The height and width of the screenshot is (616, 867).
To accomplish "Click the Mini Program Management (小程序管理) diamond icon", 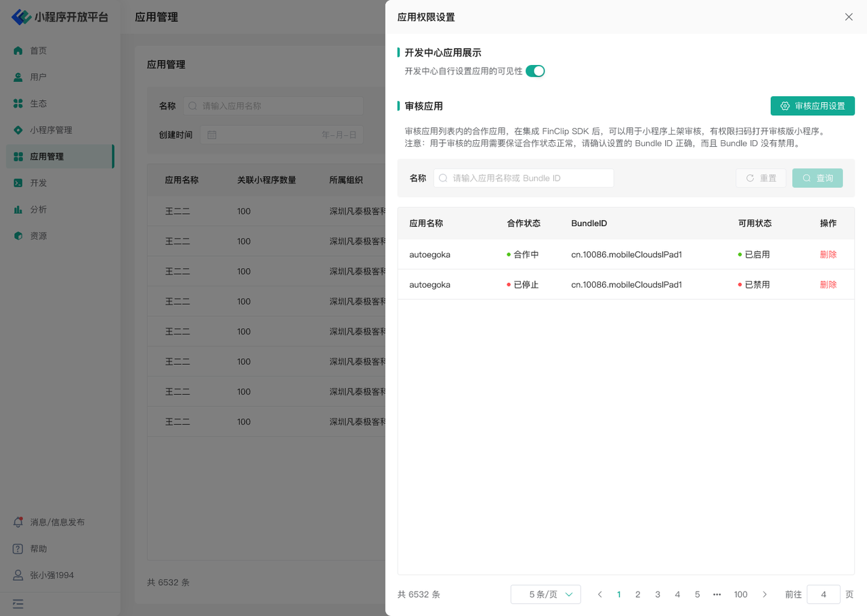I will click(18, 130).
